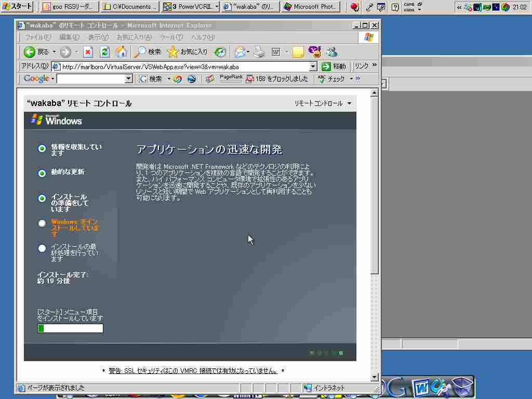The image size is (532, 399).
Task: Click the SSL security warning link
Action: pos(193,371)
